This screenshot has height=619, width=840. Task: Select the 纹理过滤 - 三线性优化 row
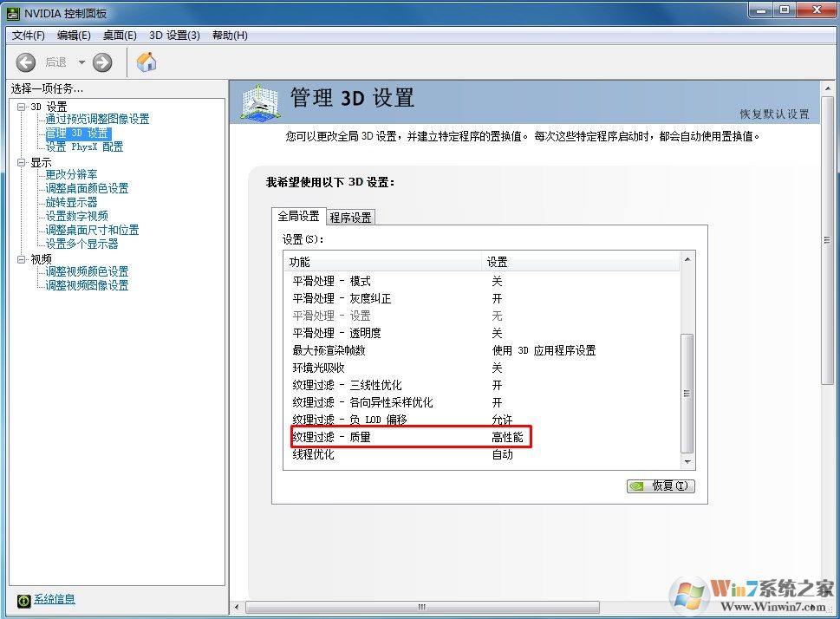482,385
